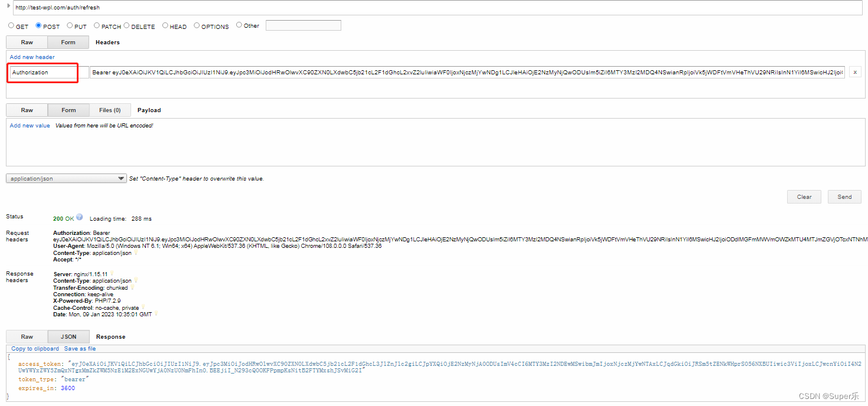This screenshot has height=406, width=868.
Task: Click the custom method field after Other
Action: coord(304,25)
